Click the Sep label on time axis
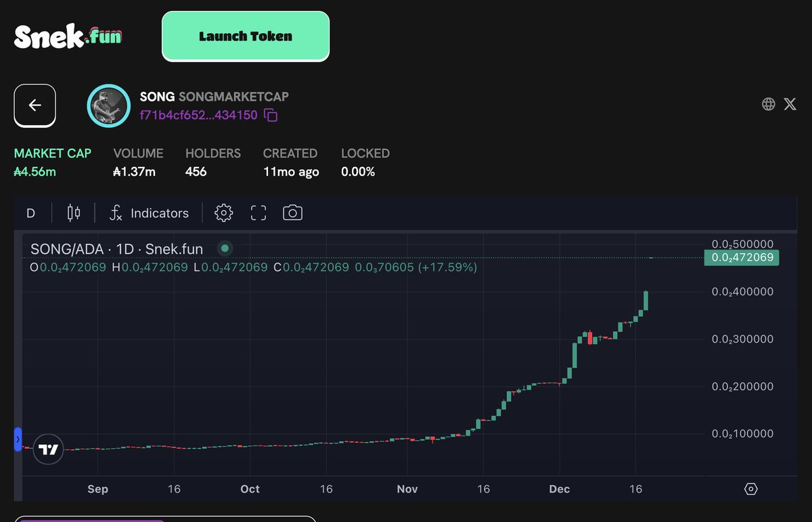812x522 pixels. [97, 489]
